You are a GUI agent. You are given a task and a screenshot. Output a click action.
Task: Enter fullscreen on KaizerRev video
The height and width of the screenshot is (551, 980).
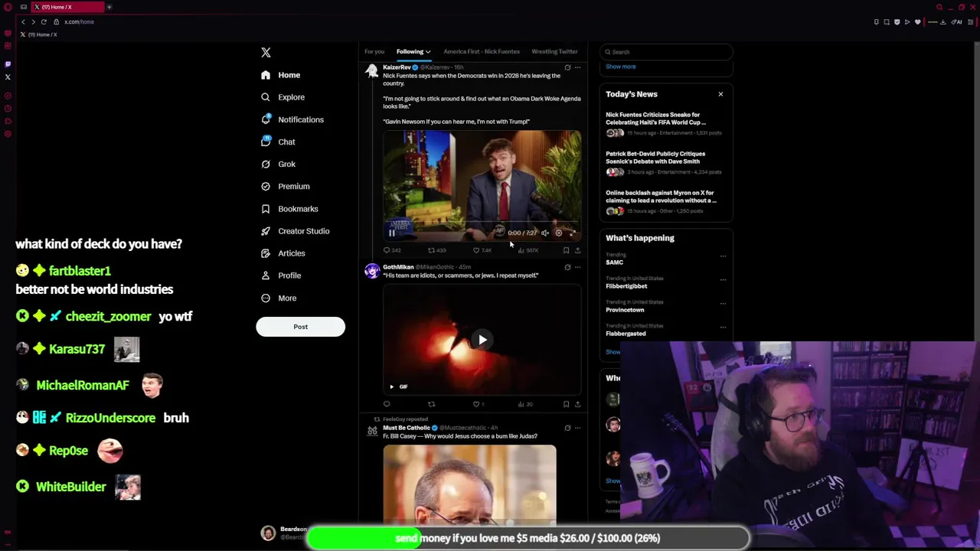(573, 233)
